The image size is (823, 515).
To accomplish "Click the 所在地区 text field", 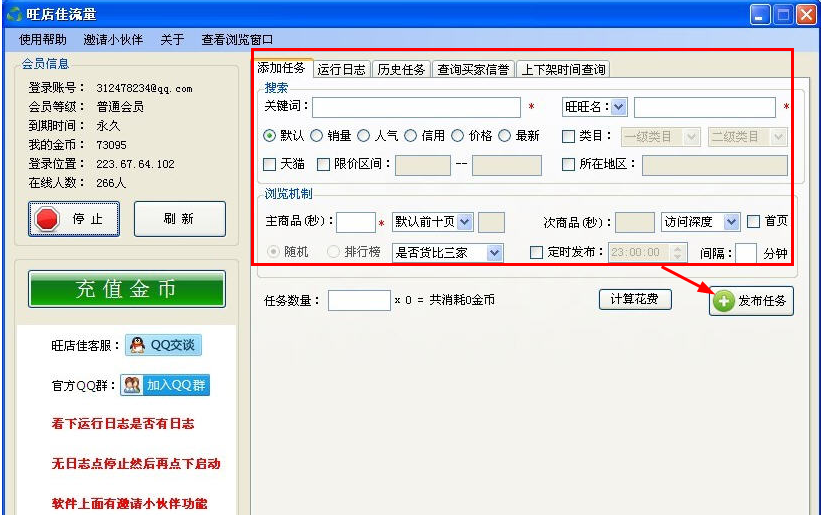I will tap(714, 165).
